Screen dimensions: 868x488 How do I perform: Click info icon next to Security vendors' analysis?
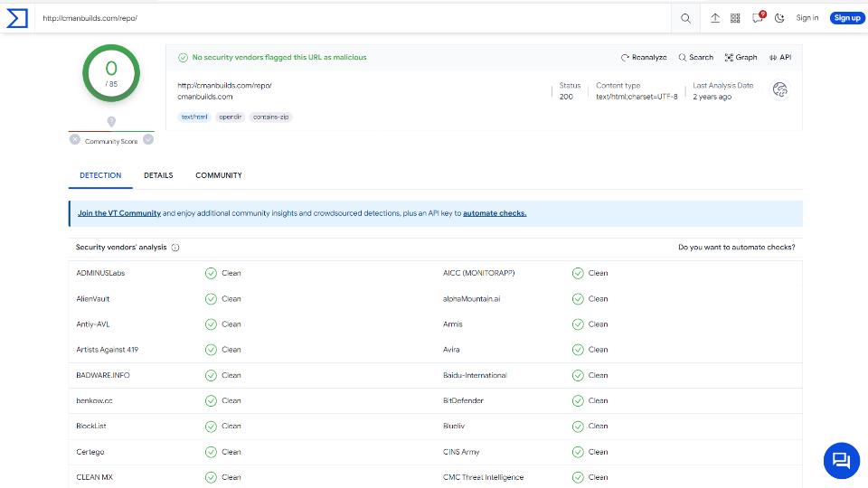(175, 248)
